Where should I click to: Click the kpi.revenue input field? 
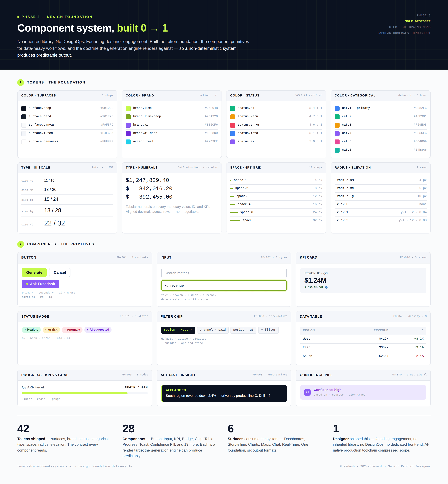(224, 286)
